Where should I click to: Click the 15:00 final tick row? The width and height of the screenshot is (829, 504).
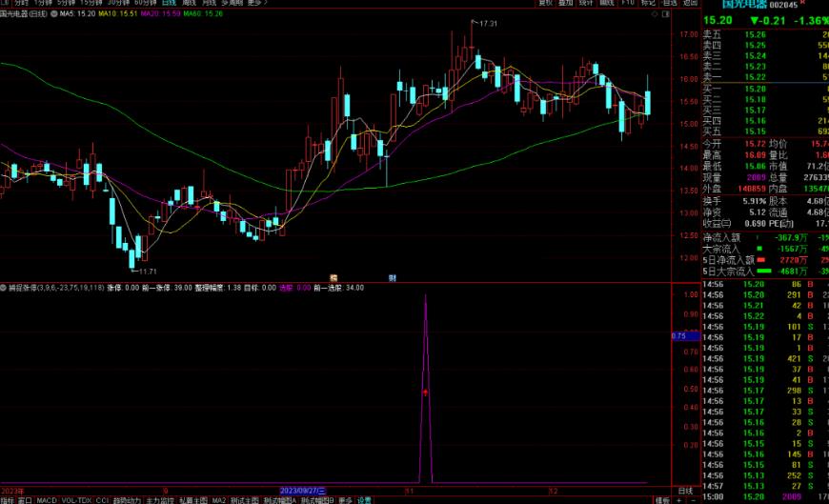click(765, 497)
